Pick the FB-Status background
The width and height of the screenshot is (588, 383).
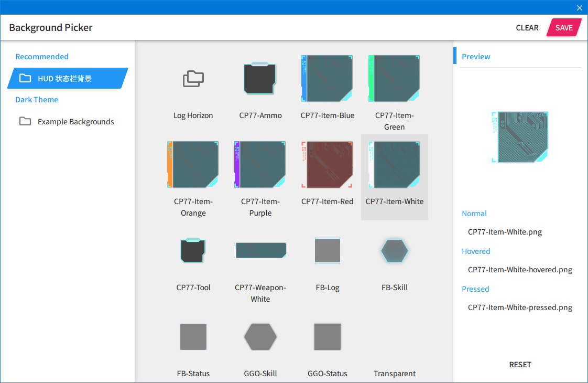(193, 337)
